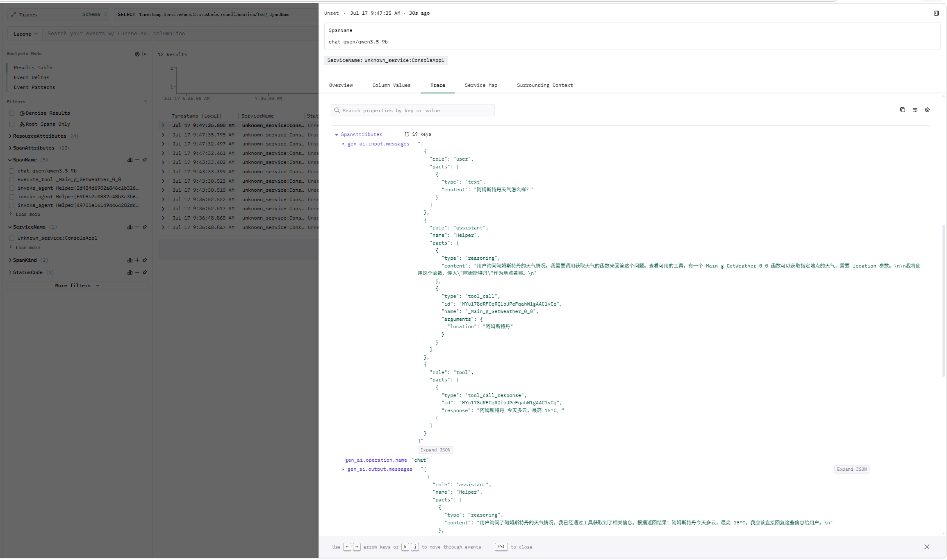
Task: Click the minus icon on the StatusCode filter
Action: tap(137, 272)
